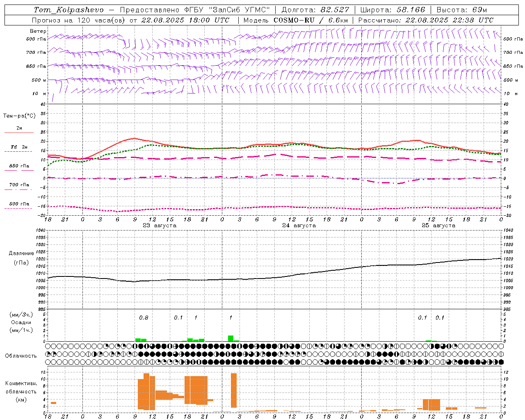
Task: Click the 10 м wind level label on left
Action: click(39, 94)
